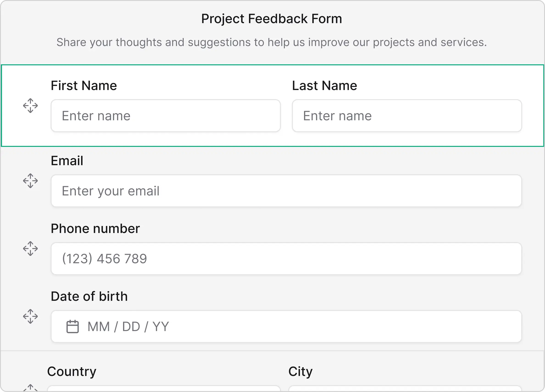
Task: Select the Date of birth label
Action: click(89, 296)
